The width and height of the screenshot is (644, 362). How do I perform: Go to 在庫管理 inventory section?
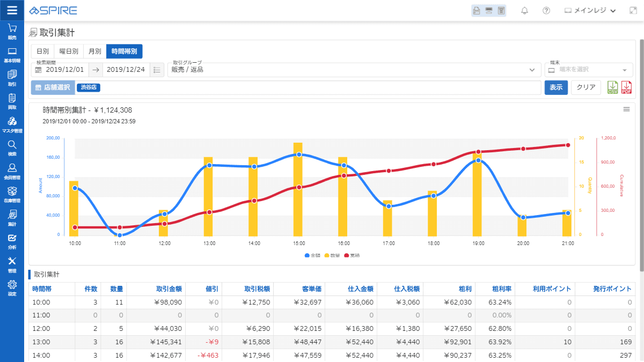12,194
